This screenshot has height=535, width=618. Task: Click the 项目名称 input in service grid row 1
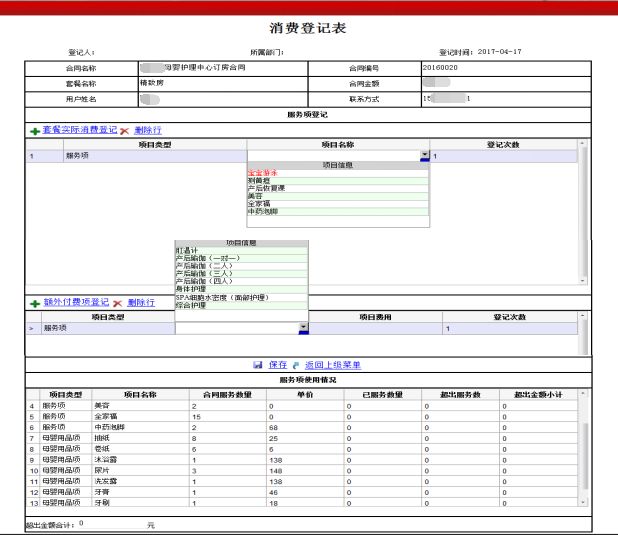pyautogui.click(x=333, y=155)
